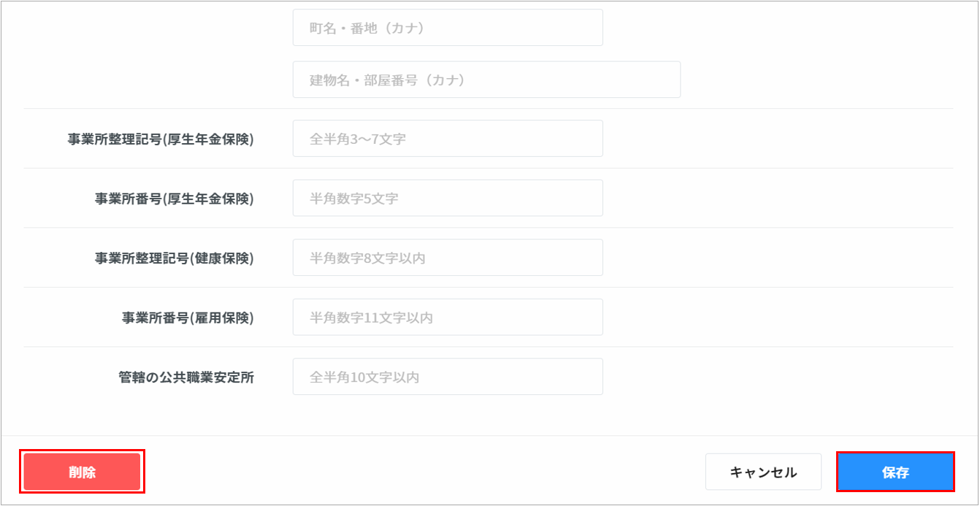The image size is (980, 506).
Task: Click the 管轄の公共職業安定所 label
Action: click(x=186, y=377)
